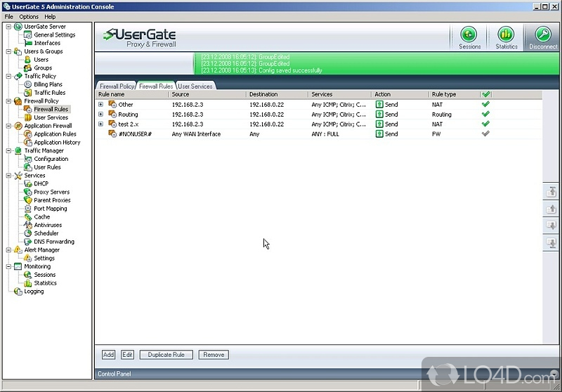The height and width of the screenshot is (392, 562).
Task: Collapse the Users & Groups tree node
Action: (8, 51)
